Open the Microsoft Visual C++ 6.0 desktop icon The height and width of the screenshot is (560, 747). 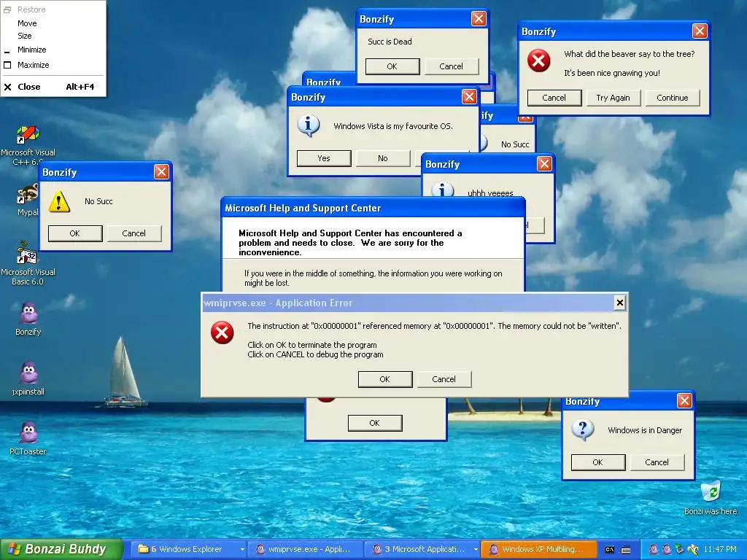tap(28, 135)
